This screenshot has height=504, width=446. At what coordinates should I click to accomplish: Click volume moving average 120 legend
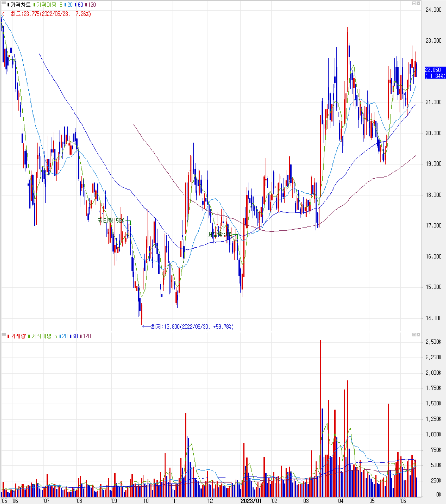pos(85,336)
